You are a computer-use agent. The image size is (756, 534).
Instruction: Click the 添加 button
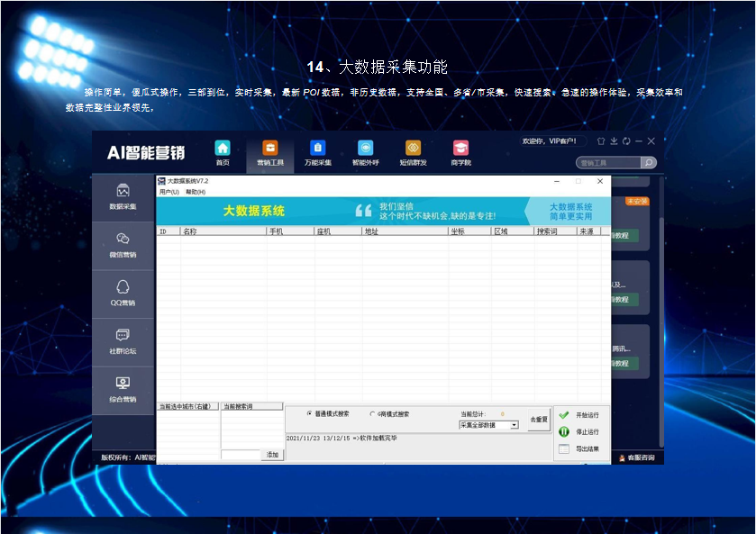point(272,455)
